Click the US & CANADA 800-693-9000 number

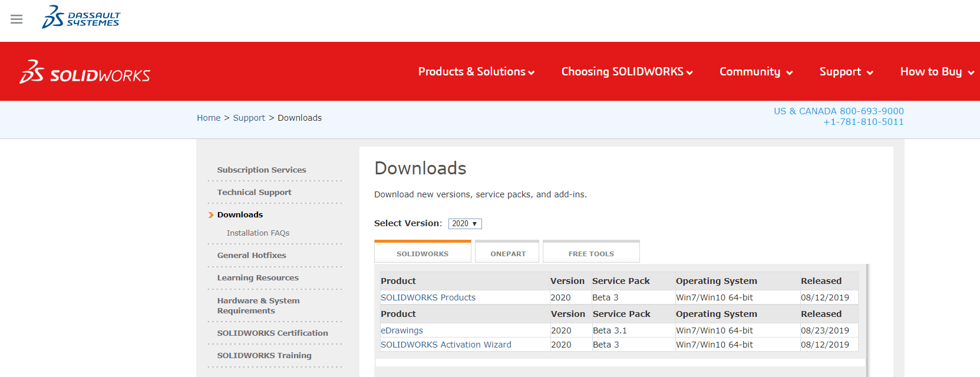pyautogui.click(x=839, y=111)
